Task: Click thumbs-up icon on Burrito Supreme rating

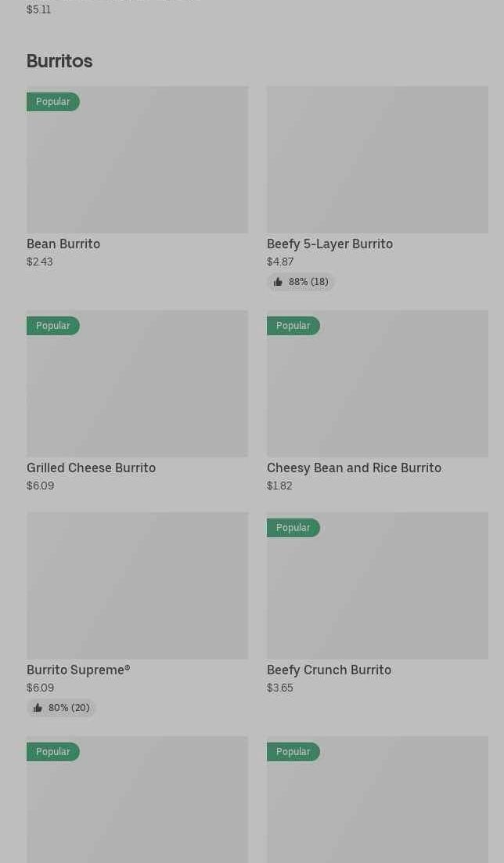Action: (x=38, y=708)
